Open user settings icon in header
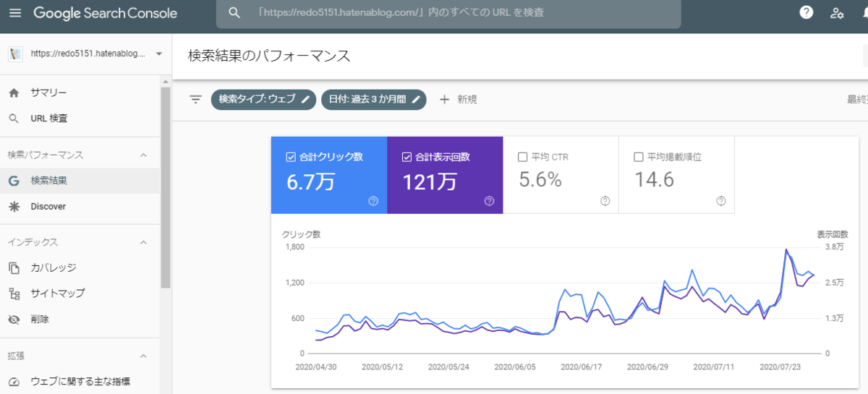This screenshot has width=868, height=394. (x=838, y=13)
